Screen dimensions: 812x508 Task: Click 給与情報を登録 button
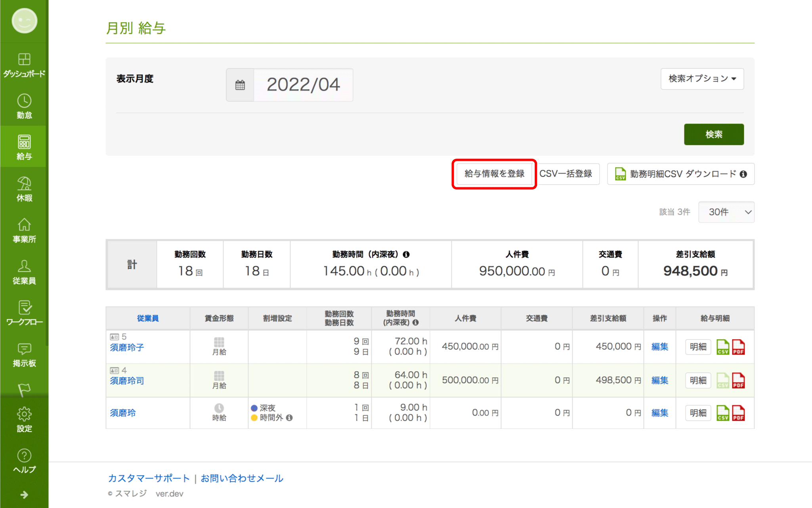(494, 174)
